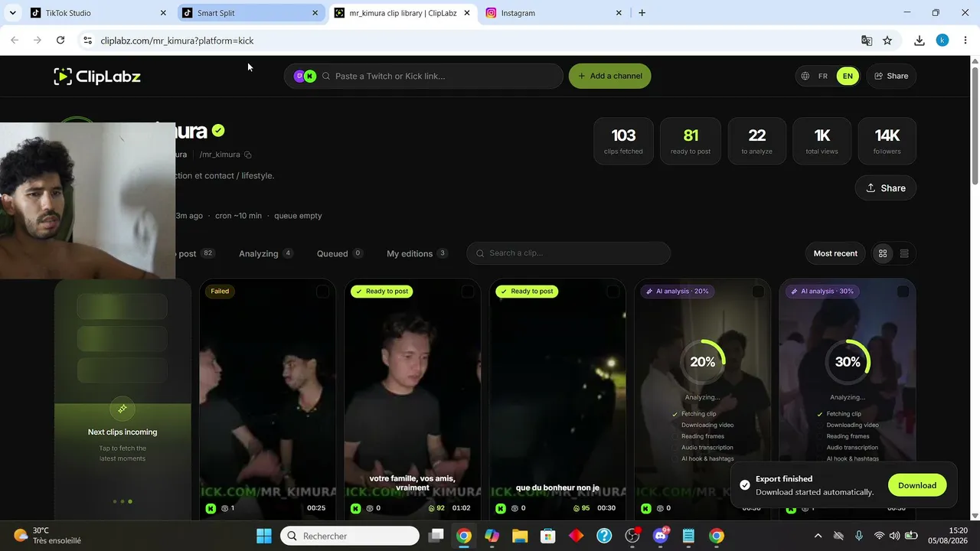The width and height of the screenshot is (980, 551).
Task: Open Chrome three-dot menu
Action: (965, 41)
